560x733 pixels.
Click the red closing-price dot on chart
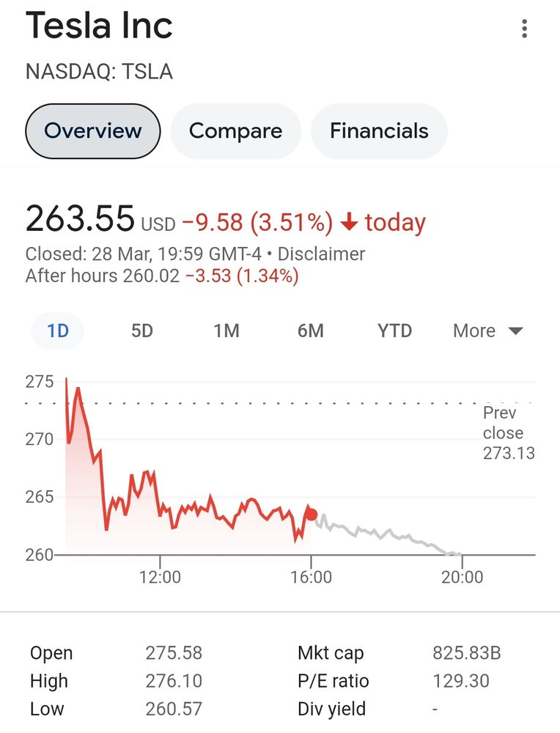pos(311,515)
